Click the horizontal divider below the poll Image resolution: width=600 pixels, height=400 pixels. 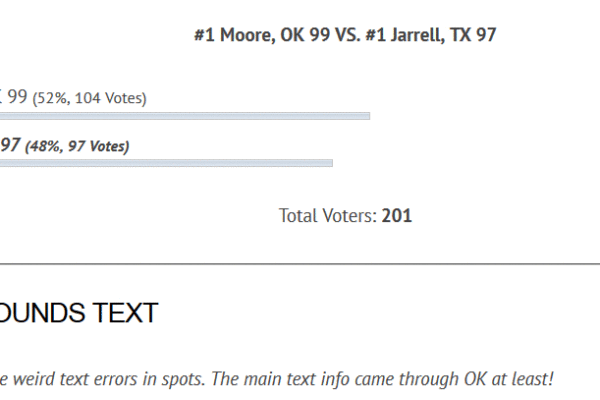[300, 264]
